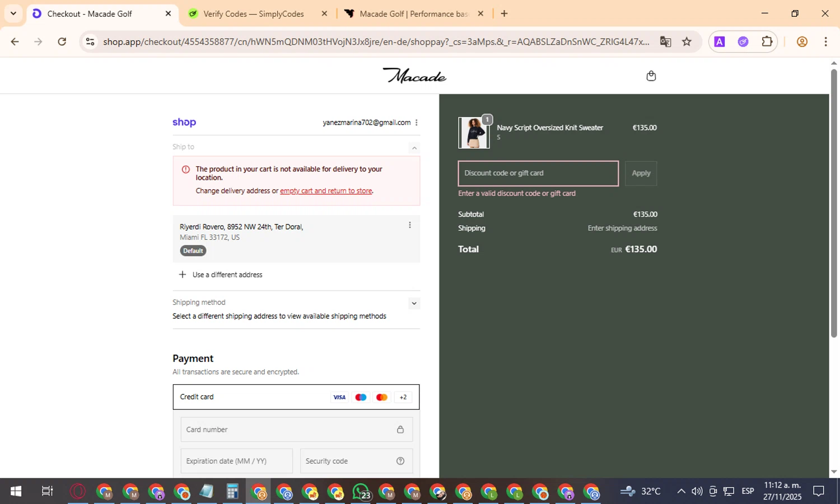Click the Security code help question icon

pyautogui.click(x=400, y=461)
